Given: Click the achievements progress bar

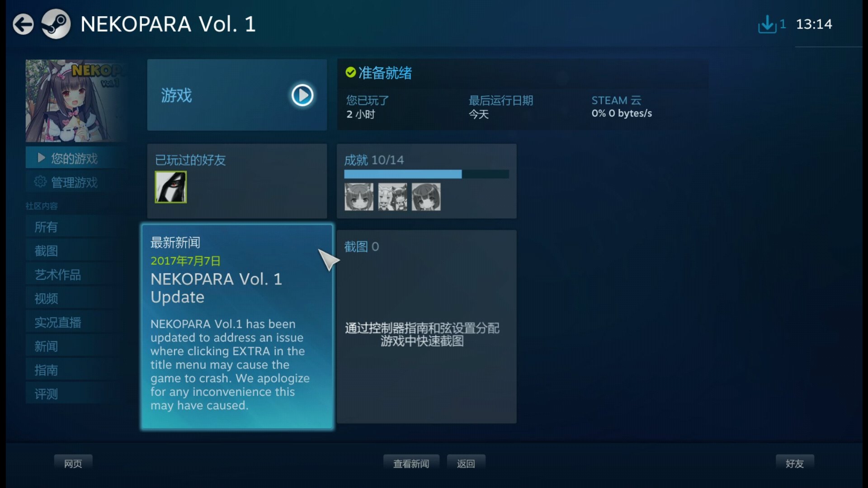Looking at the screenshot, I should coord(426,174).
